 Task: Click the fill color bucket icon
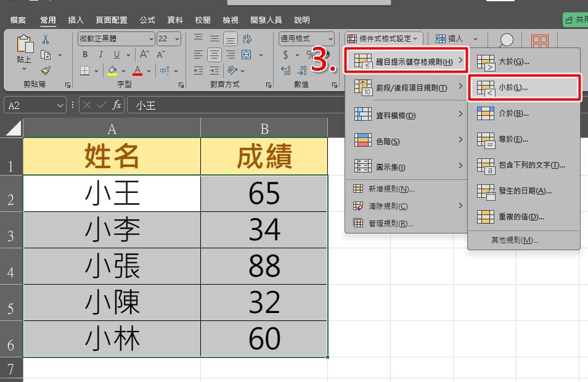coord(112,70)
